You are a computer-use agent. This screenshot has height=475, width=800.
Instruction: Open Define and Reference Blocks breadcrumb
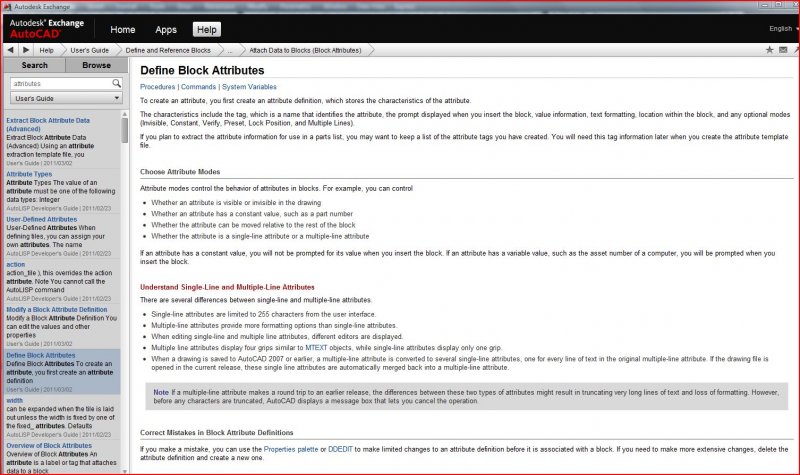pyautogui.click(x=168, y=51)
